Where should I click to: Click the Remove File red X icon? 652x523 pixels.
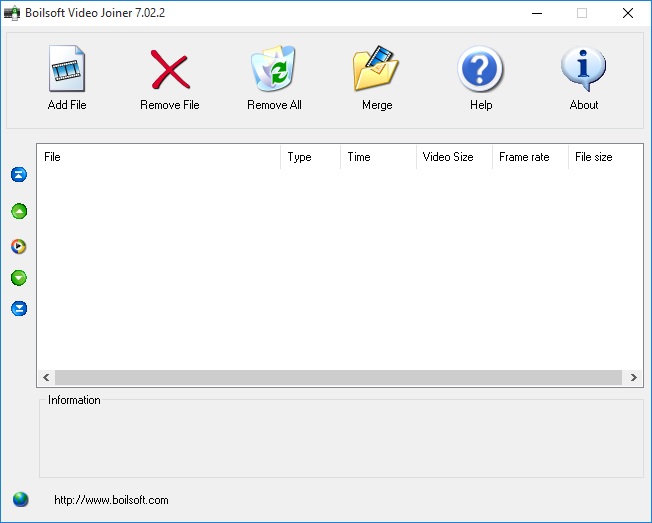(x=170, y=69)
